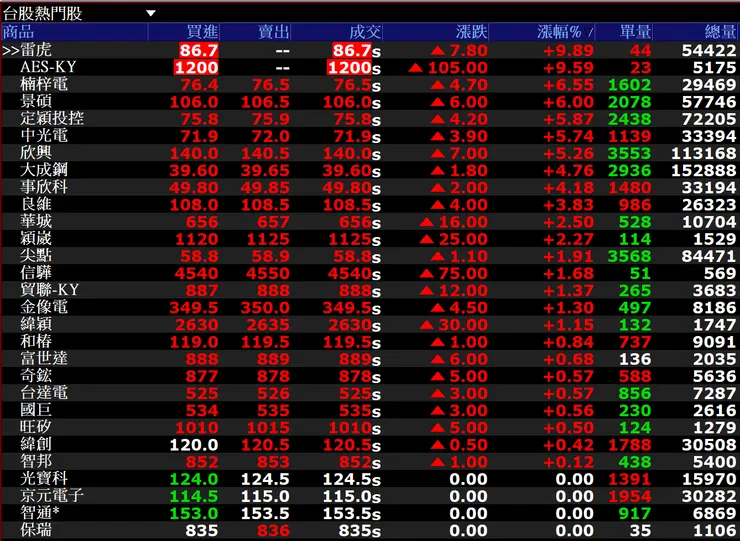Click the 賣出 column header
This screenshot has height=541, width=740.
[x=274, y=32]
